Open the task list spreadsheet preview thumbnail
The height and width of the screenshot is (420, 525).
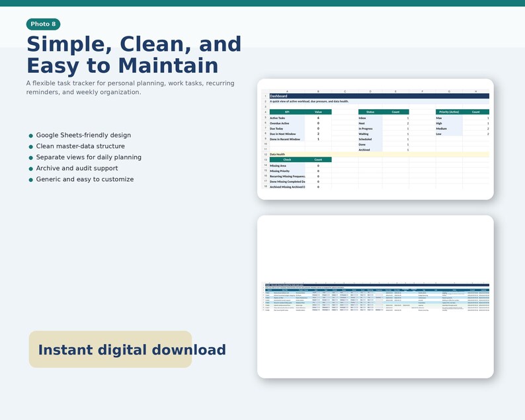click(x=376, y=297)
